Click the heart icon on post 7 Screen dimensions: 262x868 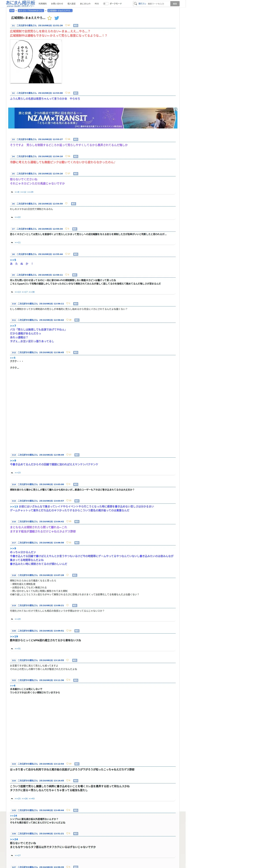(x=66, y=229)
